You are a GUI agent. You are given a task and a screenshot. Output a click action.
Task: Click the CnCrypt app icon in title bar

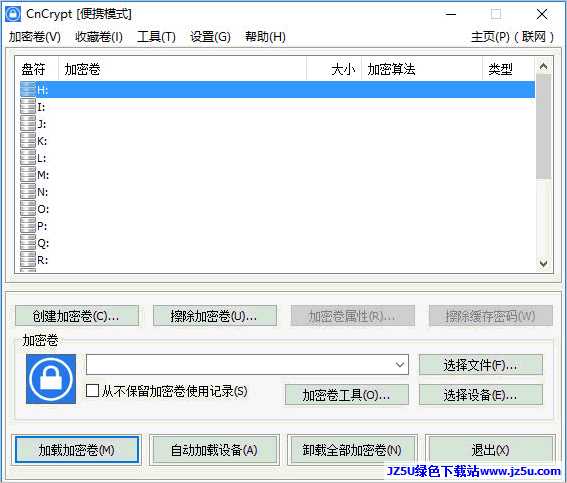click(13, 14)
